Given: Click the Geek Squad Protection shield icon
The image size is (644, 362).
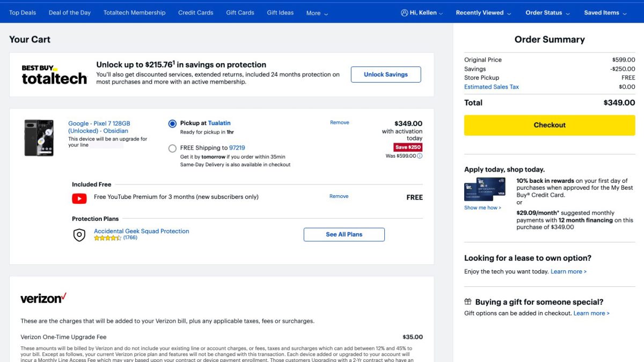Looking at the screenshot, I should click(79, 235).
